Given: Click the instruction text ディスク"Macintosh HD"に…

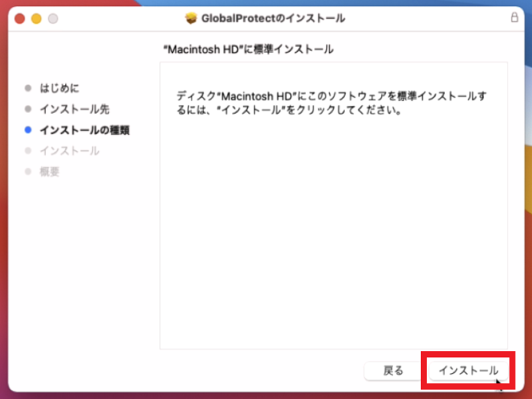Looking at the screenshot, I should (331, 103).
